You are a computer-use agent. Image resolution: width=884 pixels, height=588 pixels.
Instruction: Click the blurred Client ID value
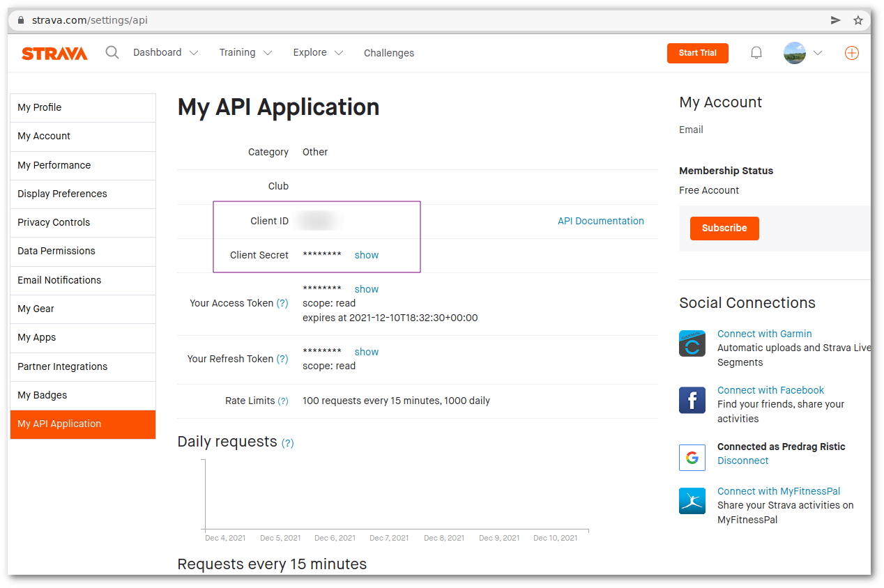tap(319, 222)
